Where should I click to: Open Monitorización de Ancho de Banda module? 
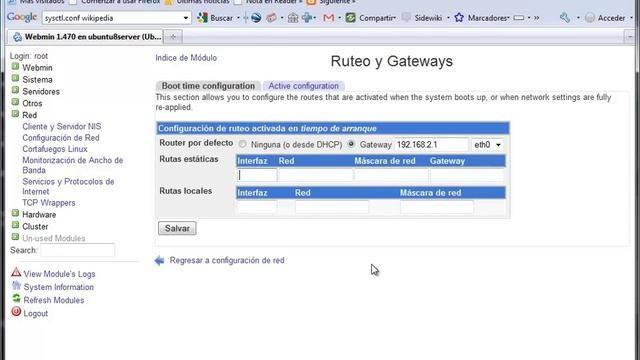73,165
